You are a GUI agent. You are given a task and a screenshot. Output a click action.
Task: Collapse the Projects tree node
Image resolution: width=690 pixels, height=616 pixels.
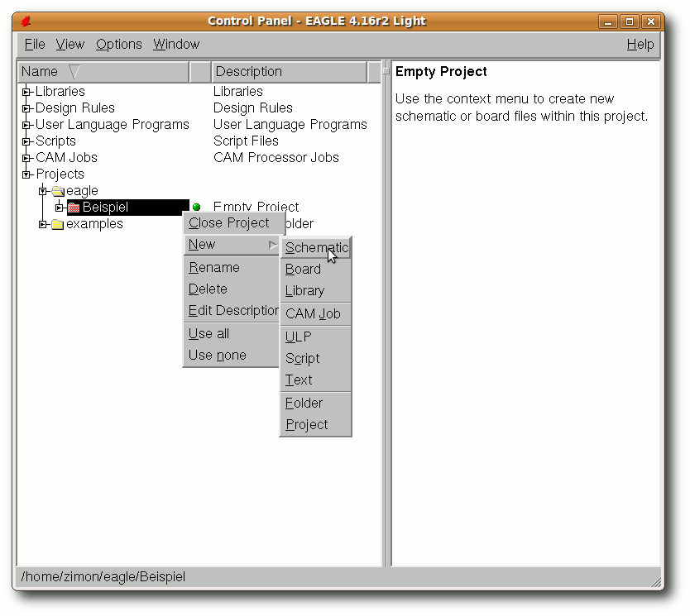26,174
